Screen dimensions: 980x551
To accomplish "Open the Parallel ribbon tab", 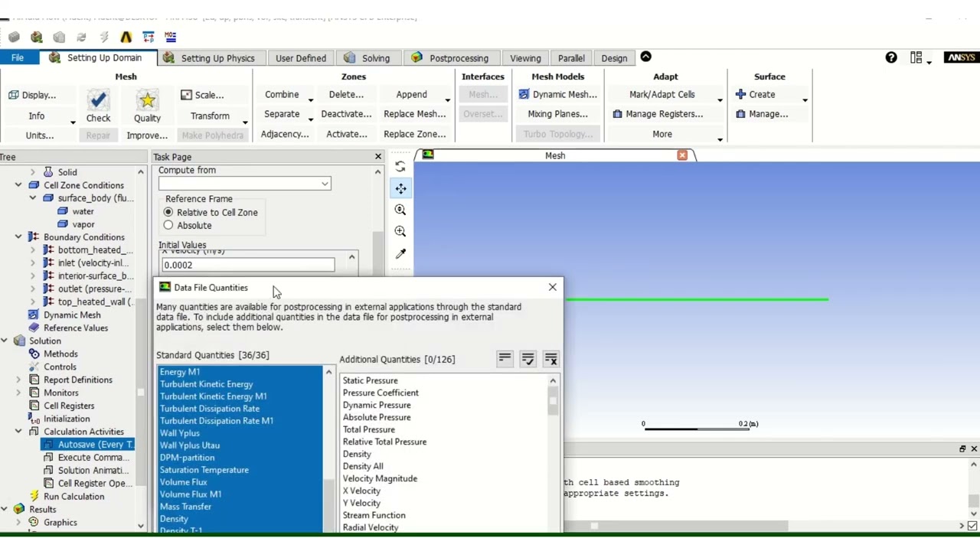I will coord(571,58).
